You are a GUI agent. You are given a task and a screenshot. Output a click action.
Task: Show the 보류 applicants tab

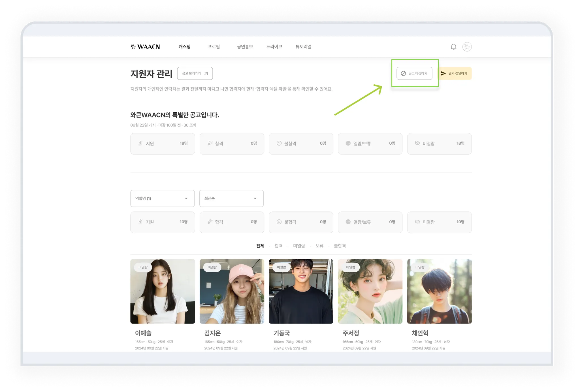point(319,246)
